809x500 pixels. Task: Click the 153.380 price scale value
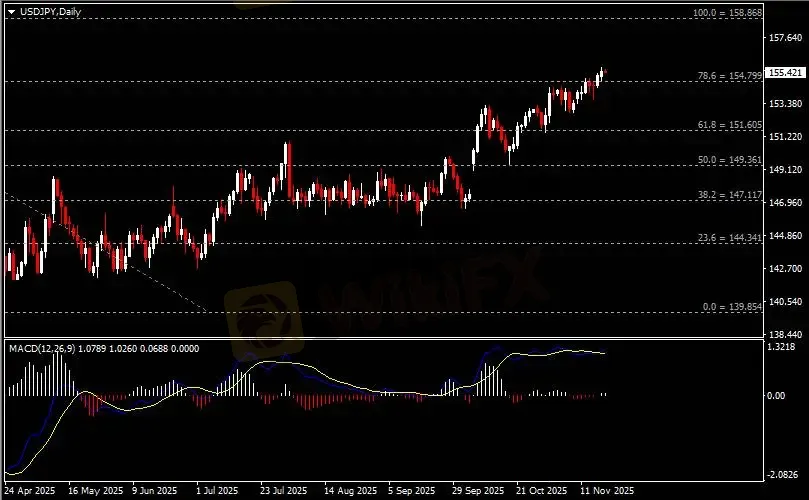(785, 104)
